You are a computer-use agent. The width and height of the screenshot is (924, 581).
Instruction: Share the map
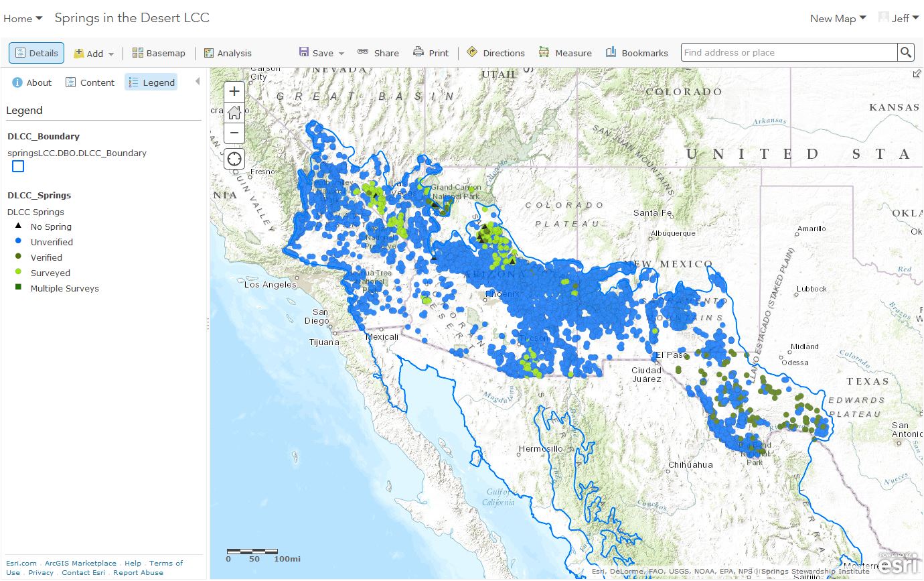point(378,53)
